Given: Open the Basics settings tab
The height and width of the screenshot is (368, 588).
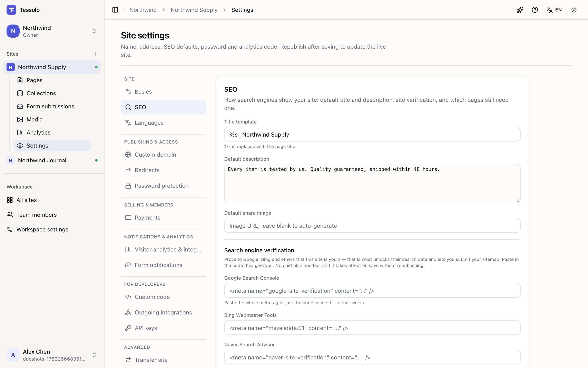Looking at the screenshot, I should tap(163, 92).
